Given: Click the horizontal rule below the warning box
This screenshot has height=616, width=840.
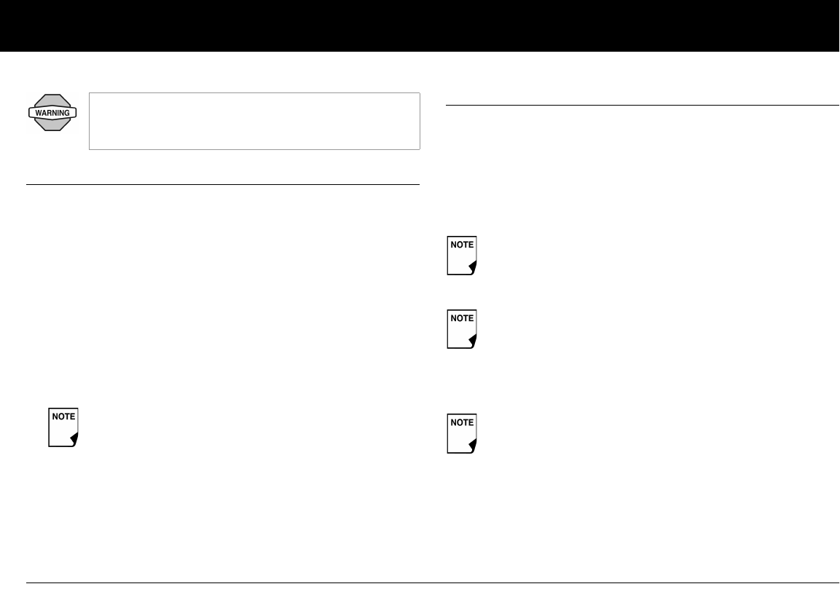Looking at the screenshot, I should point(223,184).
